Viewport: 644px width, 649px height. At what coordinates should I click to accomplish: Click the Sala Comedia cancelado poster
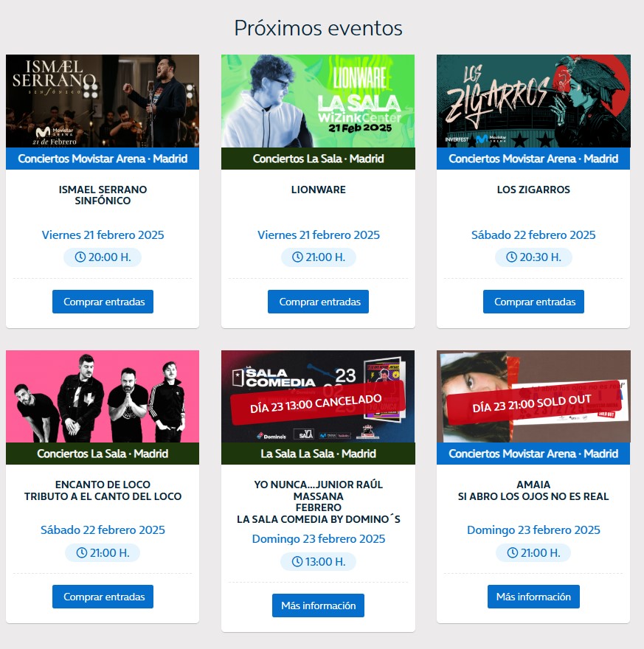click(x=318, y=397)
